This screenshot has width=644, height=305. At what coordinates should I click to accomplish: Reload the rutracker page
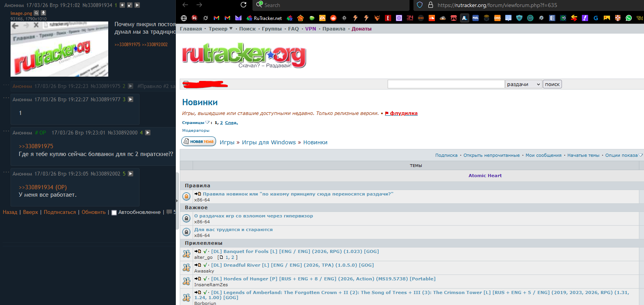243,5
